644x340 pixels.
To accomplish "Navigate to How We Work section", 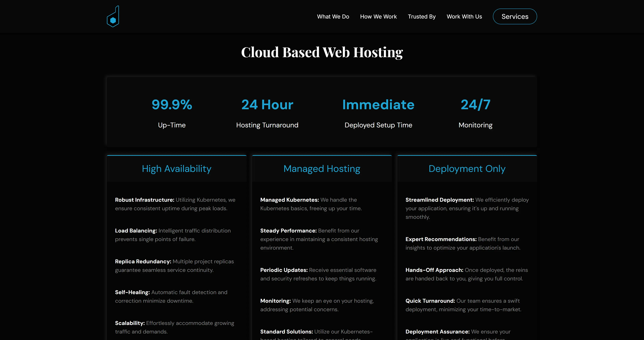I will pos(378,16).
